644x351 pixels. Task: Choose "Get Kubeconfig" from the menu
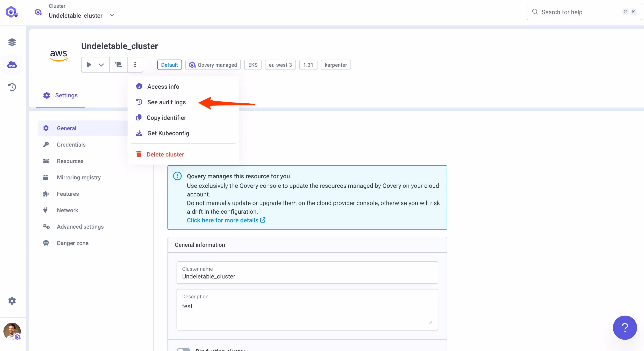click(168, 133)
